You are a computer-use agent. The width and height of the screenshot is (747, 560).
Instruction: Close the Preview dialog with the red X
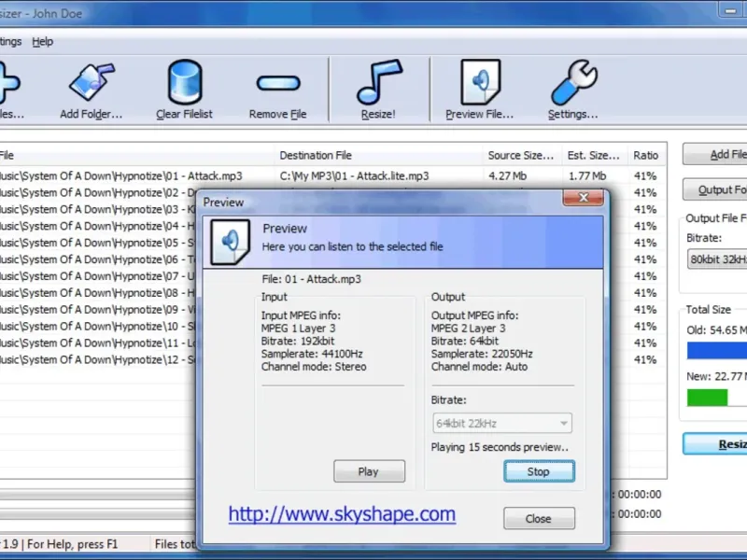pos(583,197)
